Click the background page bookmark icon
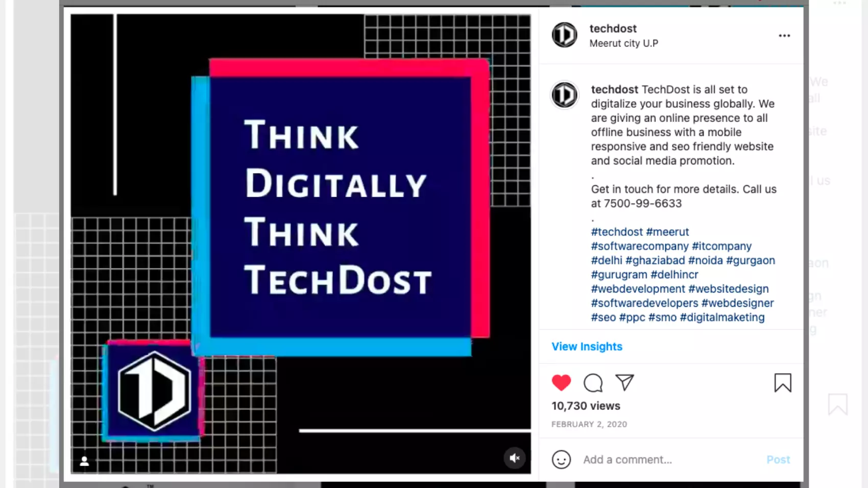The height and width of the screenshot is (488, 868). [x=837, y=404]
